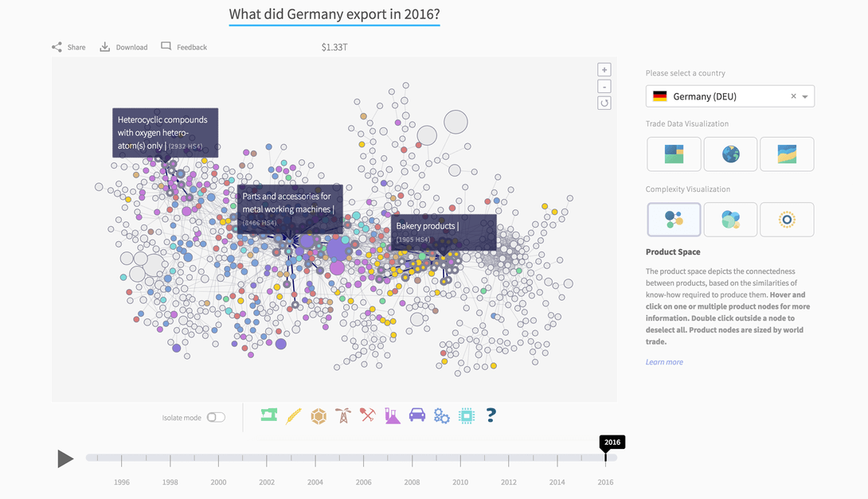
Task: Filter by the agriculture wheat icon
Action: (294, 415)
